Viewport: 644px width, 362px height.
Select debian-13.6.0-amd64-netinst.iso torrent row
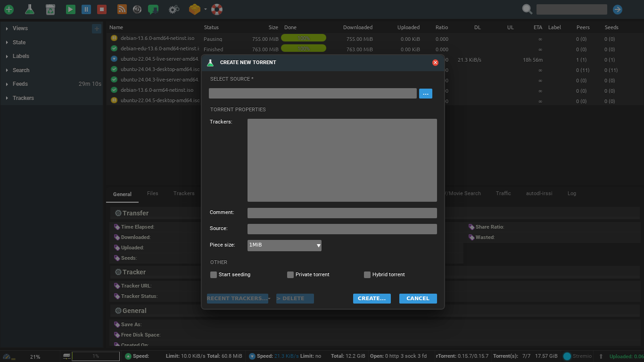(x=157, y=38)
